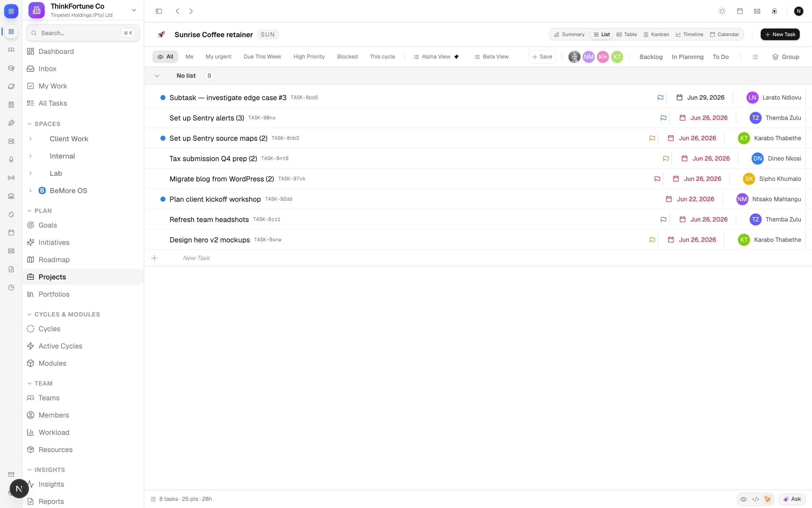Screen dimensions: 812x508
Task: Toggle the sidebar panel icon
Action: click(159, 11)
